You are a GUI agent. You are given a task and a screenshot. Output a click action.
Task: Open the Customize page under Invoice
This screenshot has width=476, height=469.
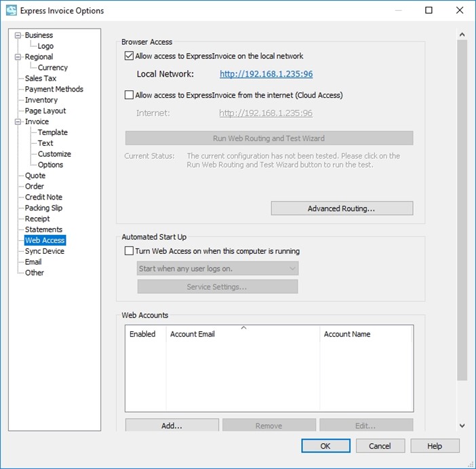54,154
